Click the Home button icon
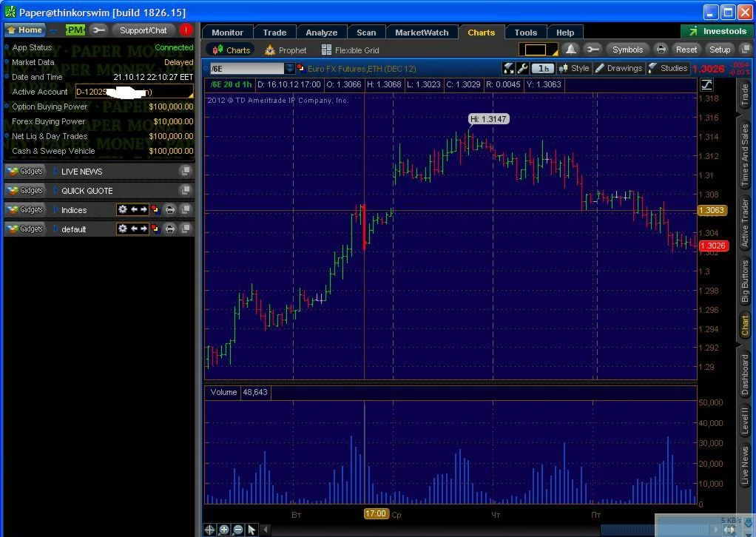This screenshot has width=756, height=537. tap(26, 30)
